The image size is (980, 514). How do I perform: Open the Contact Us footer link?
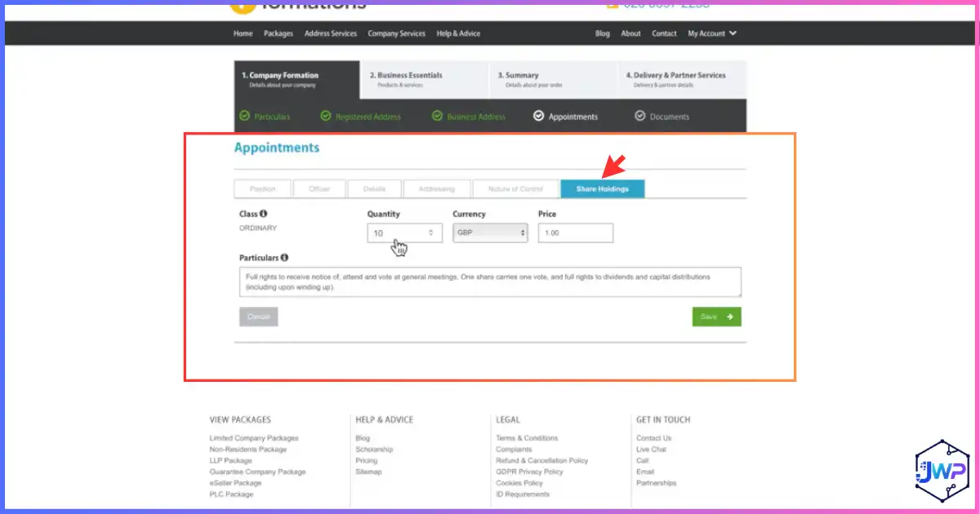654,438
